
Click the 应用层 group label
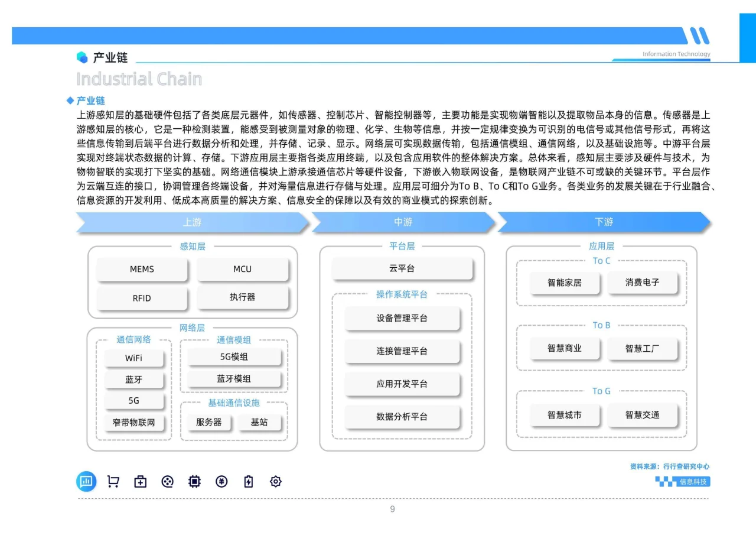point(601,247)
